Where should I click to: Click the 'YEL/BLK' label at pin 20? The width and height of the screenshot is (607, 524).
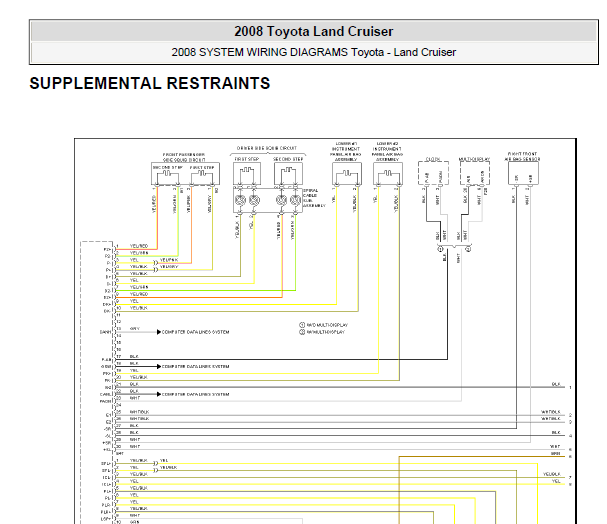[x=139, y=377]
